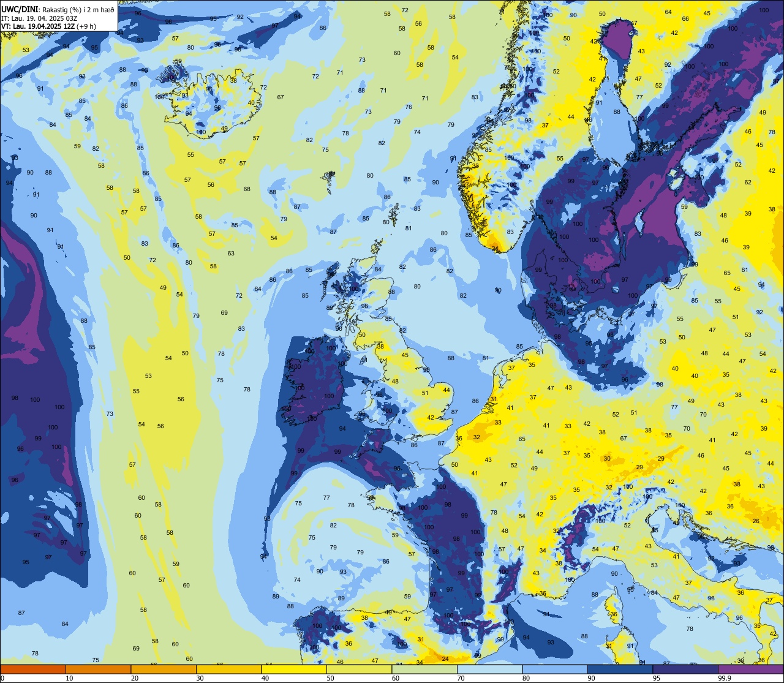The image size is (784, 683).
Task: Click the dark orange 0–10% legend swatch
Action: (33, 670)
